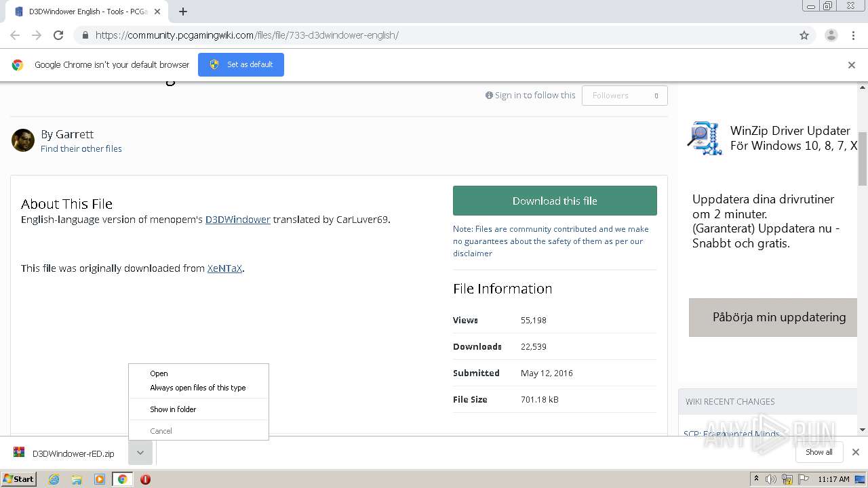Close the D3DWindower English tab
Image resolution: width=868 pixels, height=488 pixels.
[x=157, y=12]
